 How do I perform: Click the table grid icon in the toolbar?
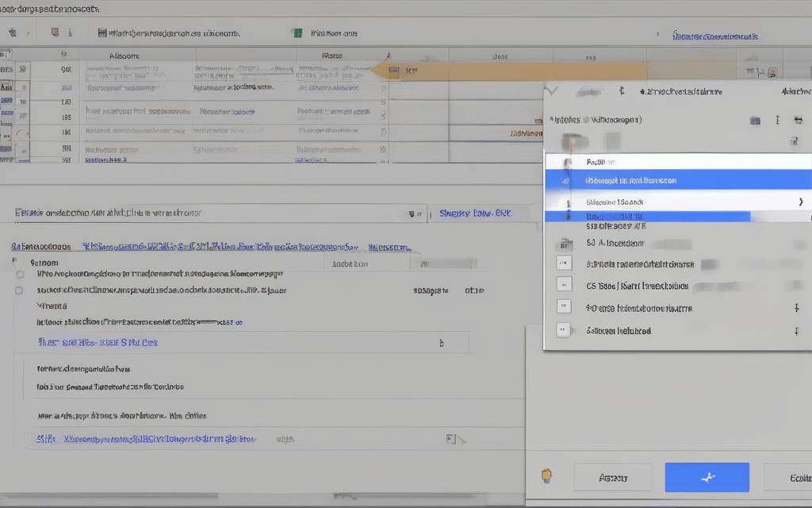pyautogui.click(x=102, y=33)
